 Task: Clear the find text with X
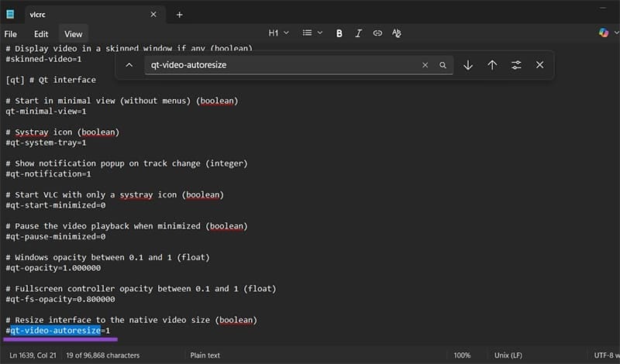tap(425, 66)
